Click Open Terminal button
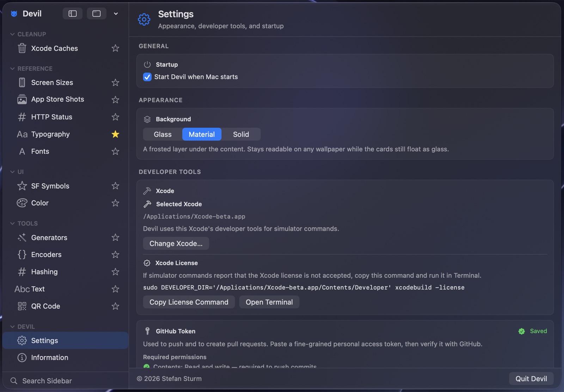Image resolution: width=564 pixels, height=392 pixels. click(269, 302)
